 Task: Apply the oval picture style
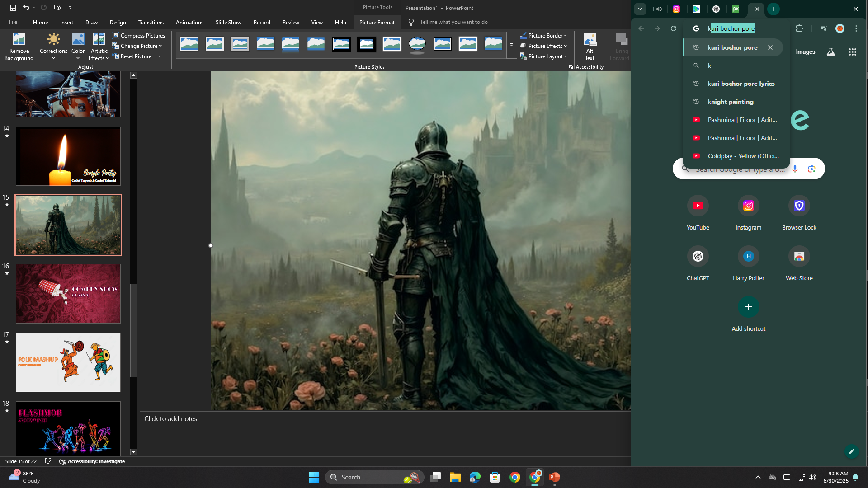pos(417,44)
